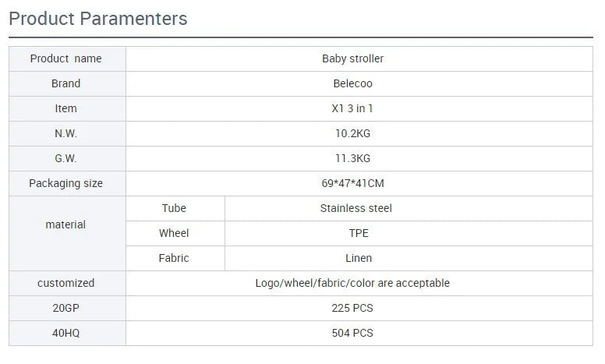605x364 pixels.
Task: Click the N.W. label cell
Action: (67, 133)
